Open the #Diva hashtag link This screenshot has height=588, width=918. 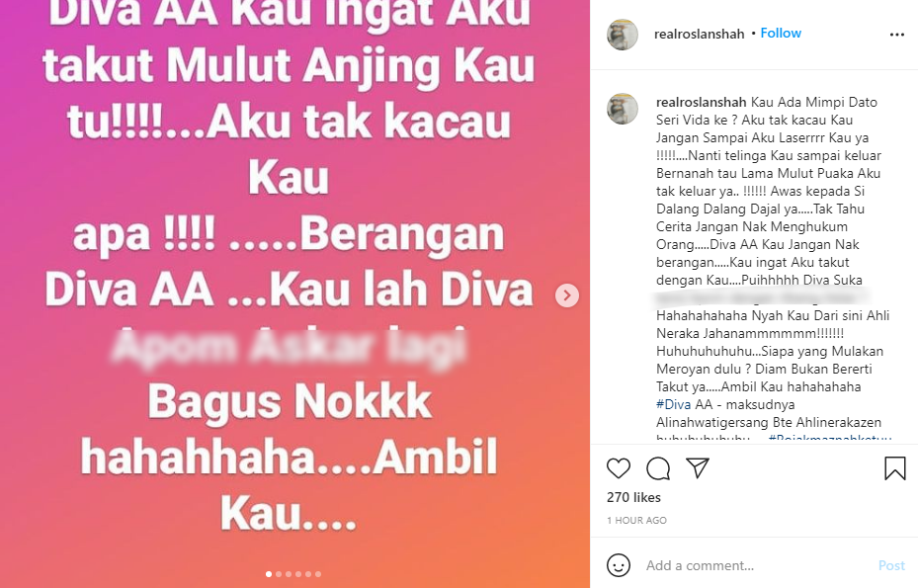click(x=673, y=404)
